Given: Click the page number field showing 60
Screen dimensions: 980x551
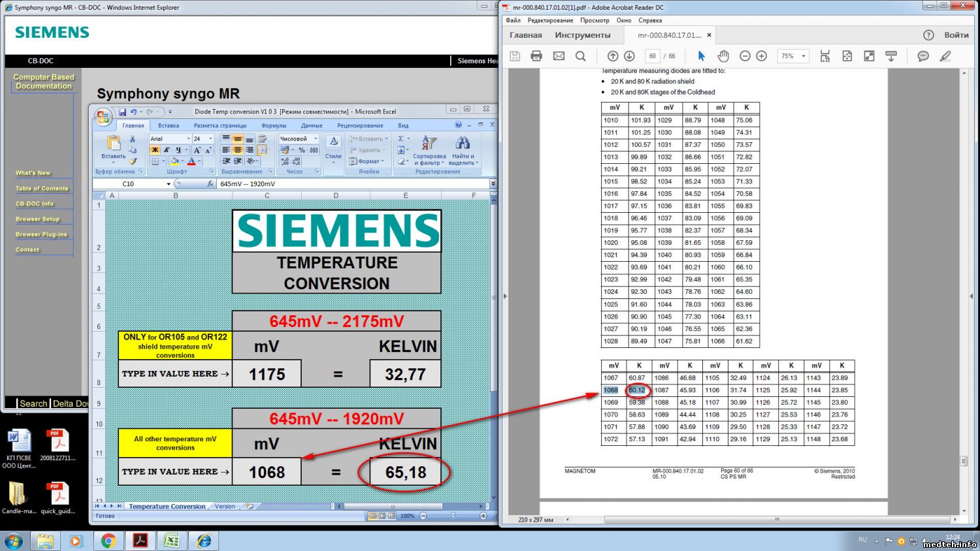Looking at the screenshot, I should (x=652, y=56).
